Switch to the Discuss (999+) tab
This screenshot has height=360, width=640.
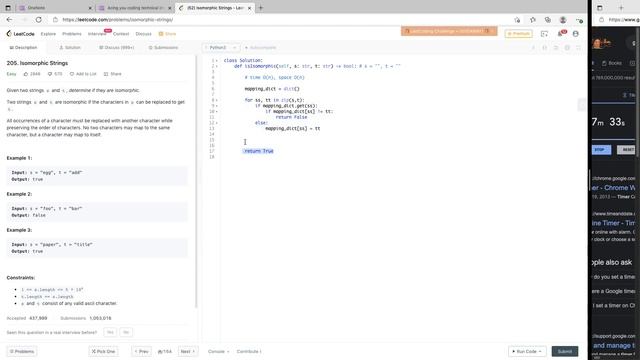[x=116, y=48]
